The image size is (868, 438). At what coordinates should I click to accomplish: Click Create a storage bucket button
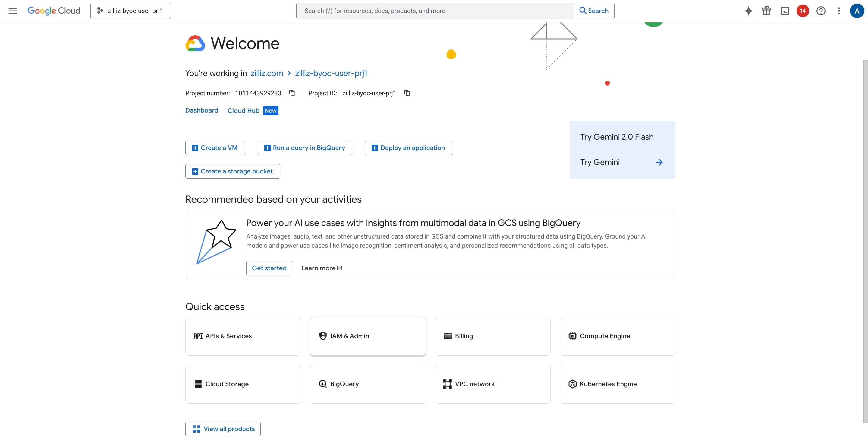coord(232,171)
